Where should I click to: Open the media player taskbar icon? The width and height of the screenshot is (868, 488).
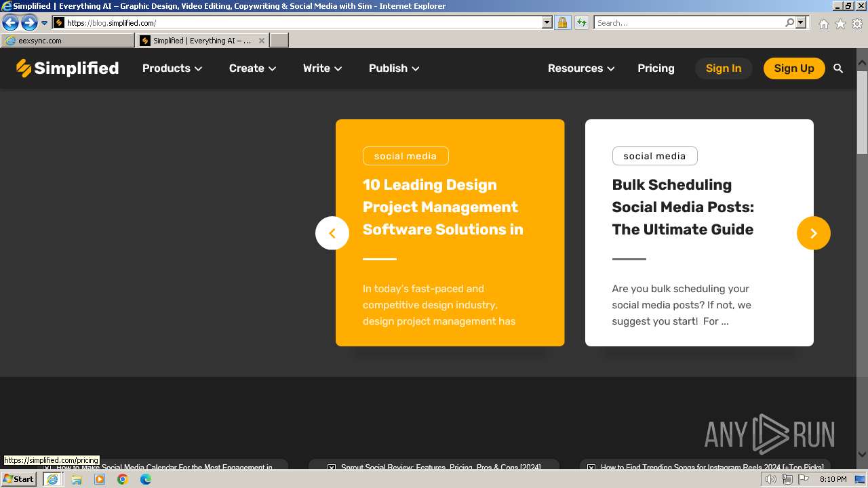click(100, 479)
